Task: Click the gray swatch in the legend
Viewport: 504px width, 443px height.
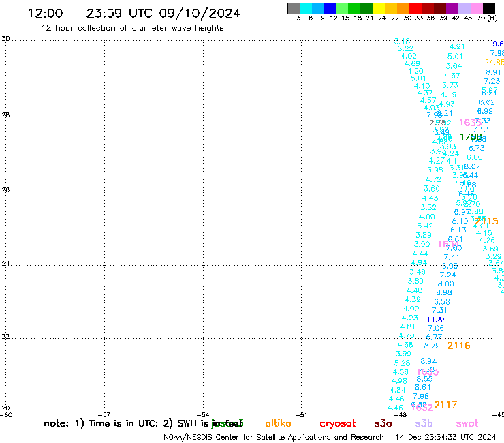Action: pos(294,8)
